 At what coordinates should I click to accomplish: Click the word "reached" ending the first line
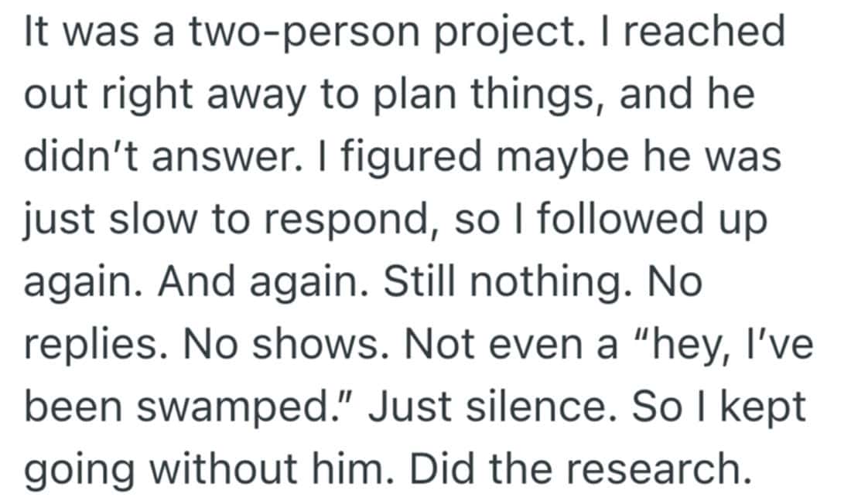click(x=704, y=31)
